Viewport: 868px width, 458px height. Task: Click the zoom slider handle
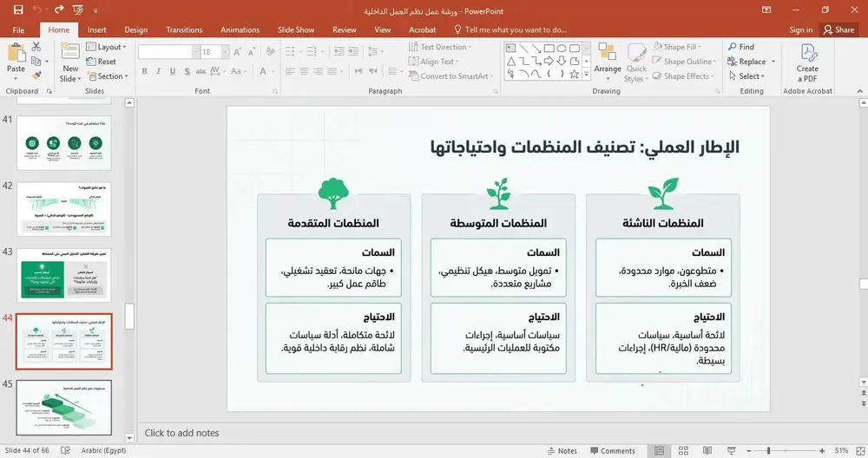(x=768, y=451)
